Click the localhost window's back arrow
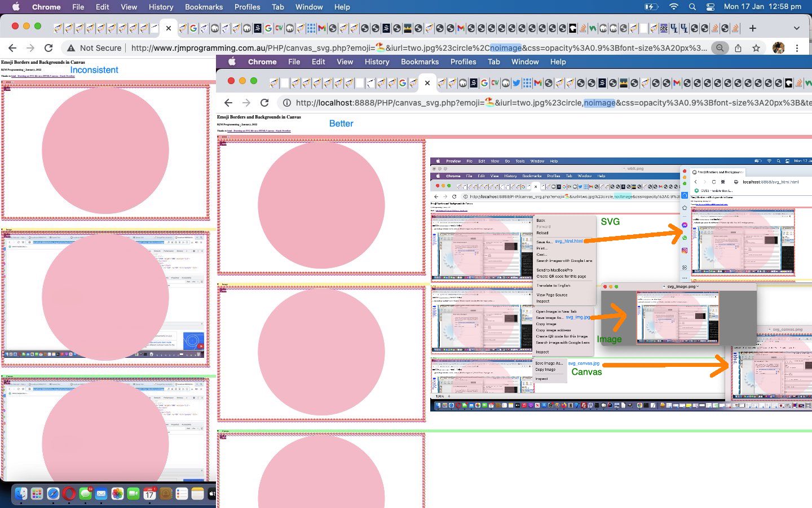Image resolution: width=812 pixels, height=508 pixels. point(228,103)
